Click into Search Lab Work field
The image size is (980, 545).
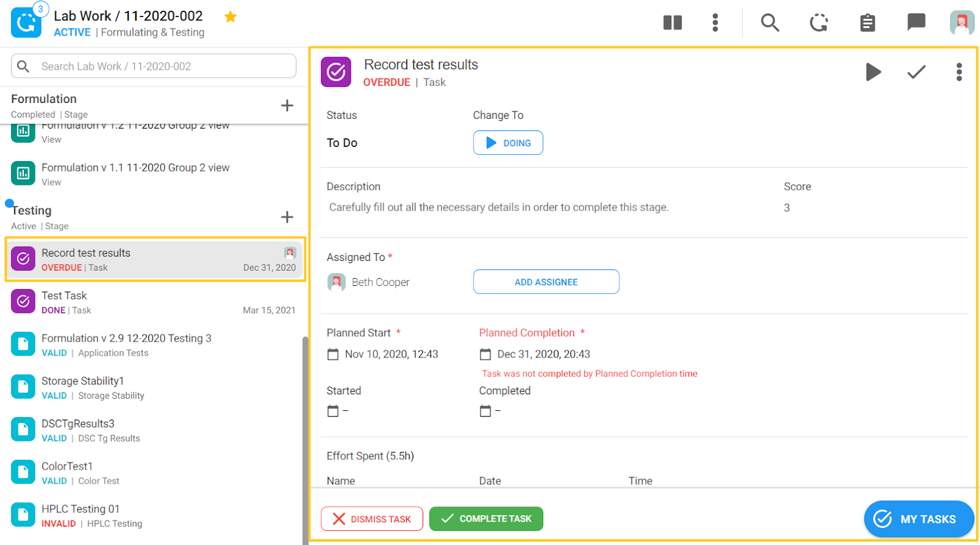tap(154, 66)
